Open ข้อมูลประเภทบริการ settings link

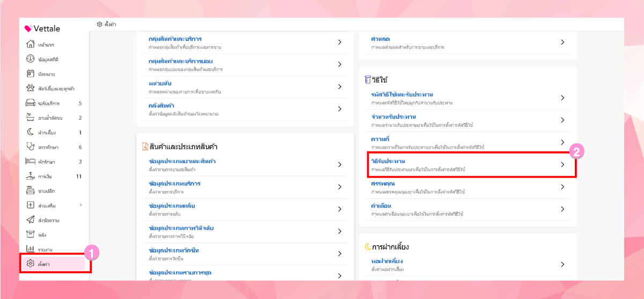[174, 184]
